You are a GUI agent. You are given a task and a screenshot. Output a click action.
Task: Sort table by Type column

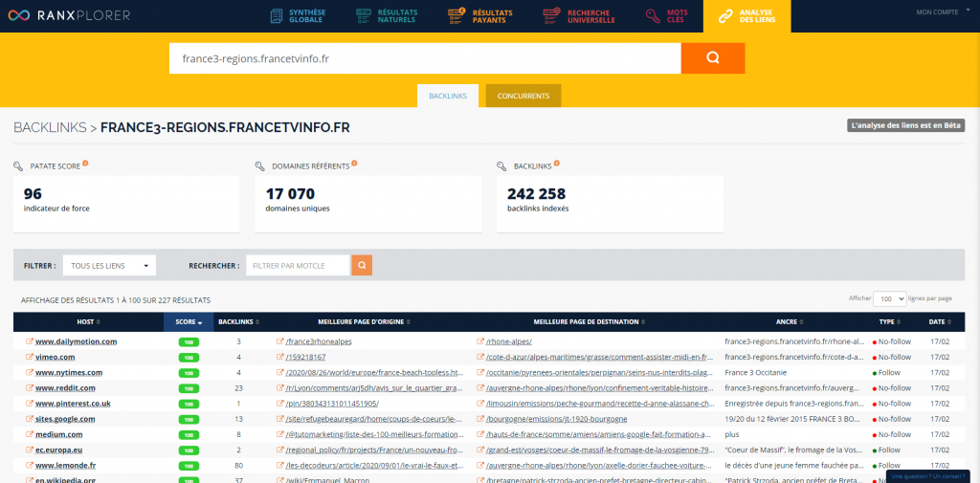(x=889, y=321)
